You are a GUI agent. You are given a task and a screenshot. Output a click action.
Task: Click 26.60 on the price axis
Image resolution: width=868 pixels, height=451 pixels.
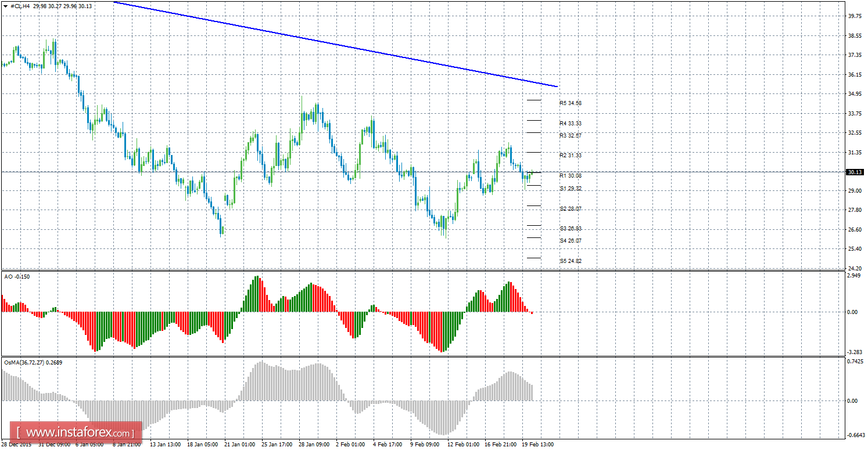click(855, 230)
